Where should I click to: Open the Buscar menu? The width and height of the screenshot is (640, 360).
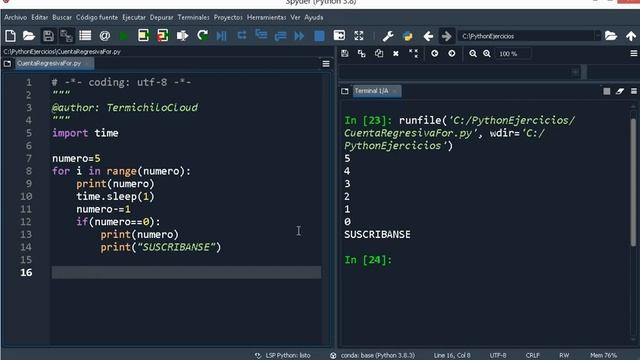(62, 18)
